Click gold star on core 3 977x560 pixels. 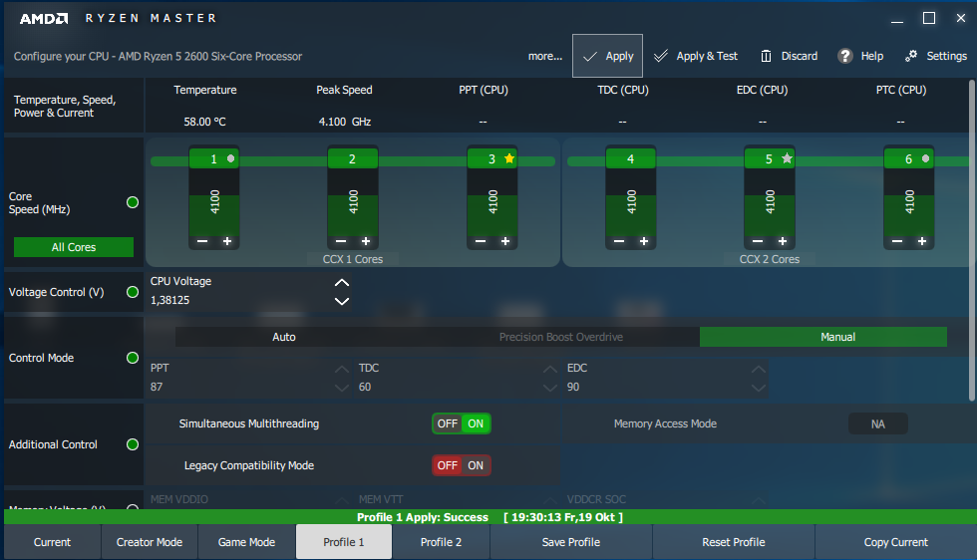click(x=509, y=158)
